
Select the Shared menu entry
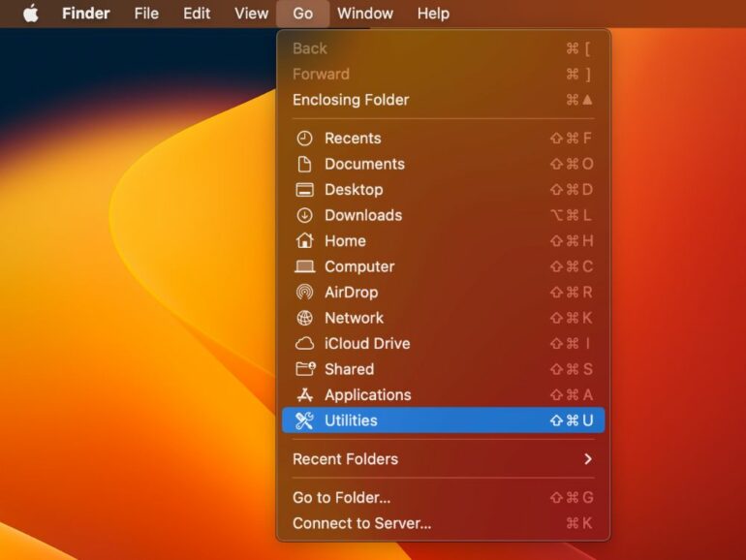(x=443, y=369)
